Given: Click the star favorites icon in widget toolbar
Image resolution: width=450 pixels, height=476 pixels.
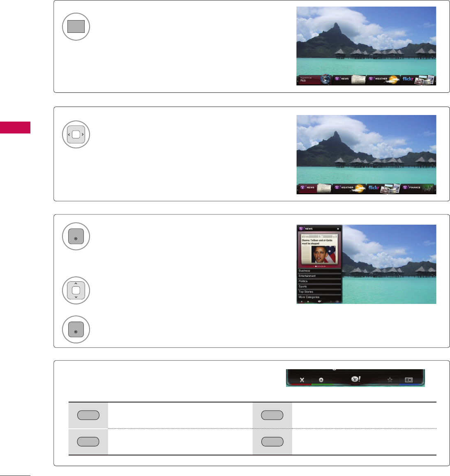Looking at the screenshot, I should pos(390,380).
